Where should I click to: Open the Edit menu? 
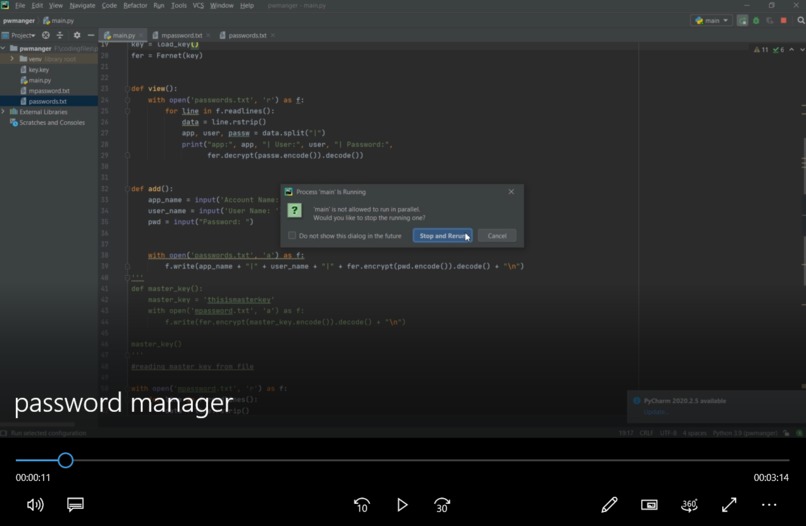pos(37,6)
